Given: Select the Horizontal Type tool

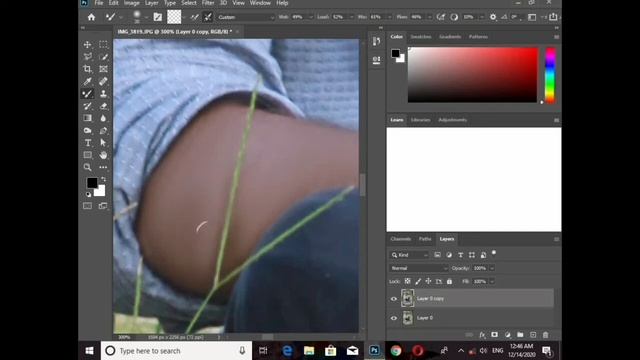Looking at the screenshot, I should (x=87, y=143).
